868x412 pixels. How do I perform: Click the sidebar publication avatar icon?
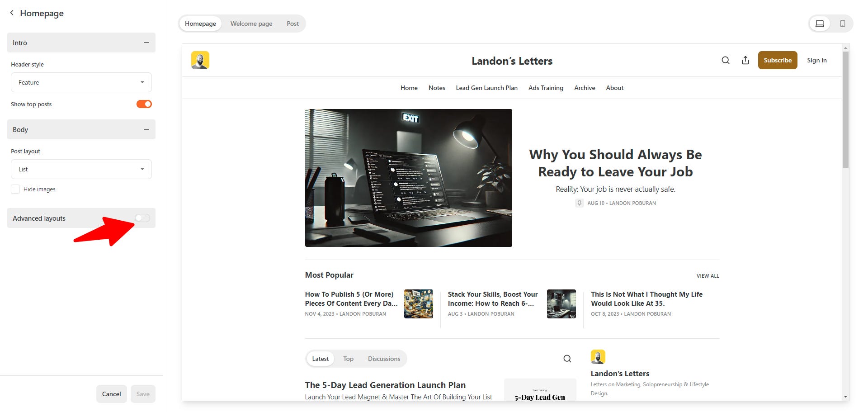point(598,357)
